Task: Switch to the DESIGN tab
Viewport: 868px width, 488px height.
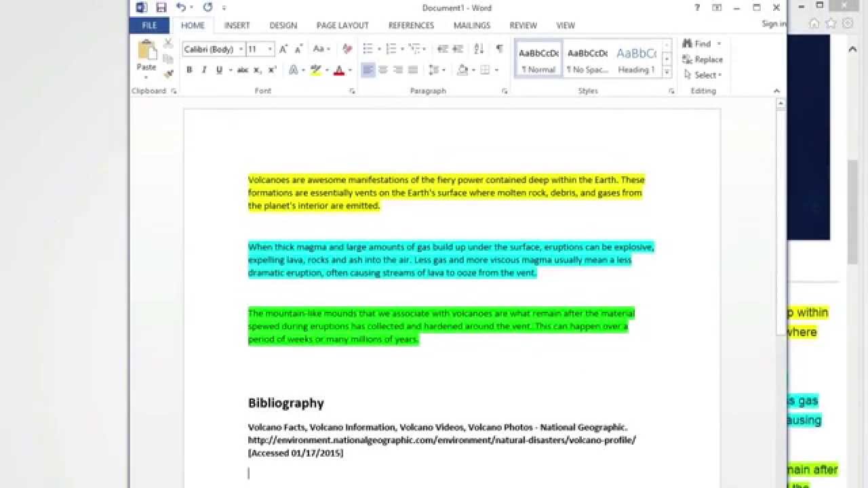Action: coord(283,25)
